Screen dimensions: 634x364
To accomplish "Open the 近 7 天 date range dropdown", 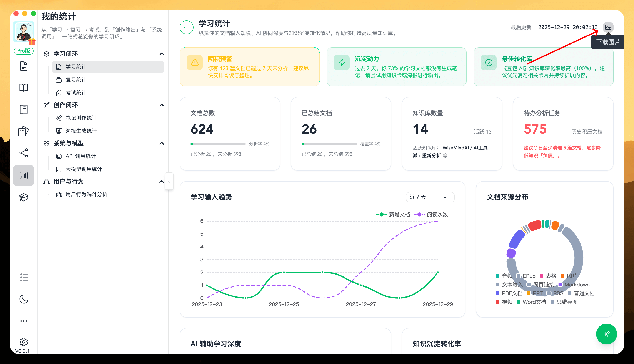I will pyautogui.click(x=430, y=197).
